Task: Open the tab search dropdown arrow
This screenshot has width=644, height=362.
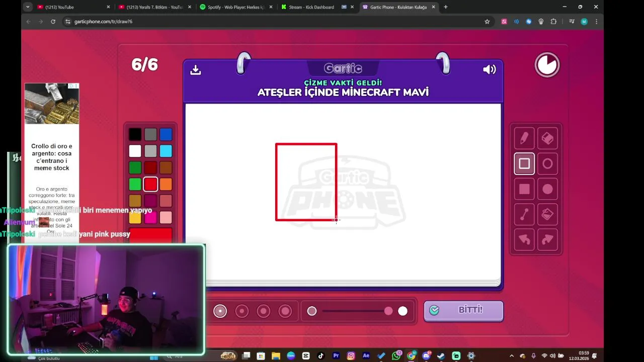Action: (28, 7)
